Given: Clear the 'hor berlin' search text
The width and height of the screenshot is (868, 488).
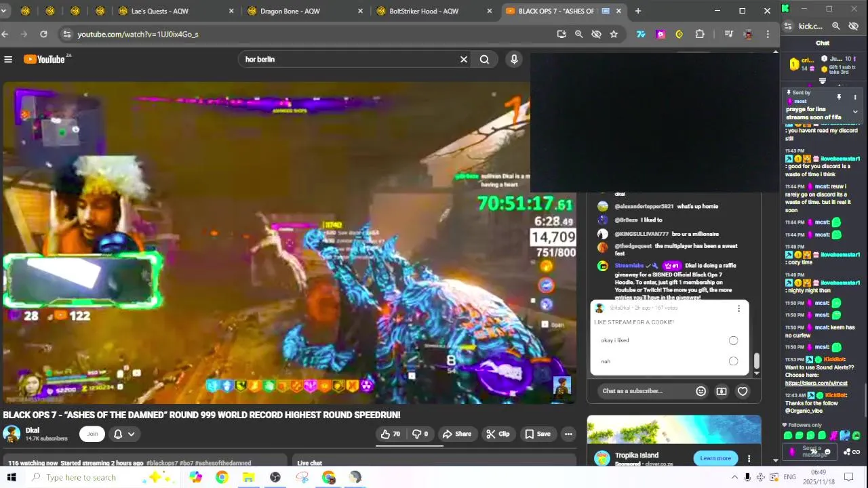Looking at the screenshot, I should [x=464, y=60].
